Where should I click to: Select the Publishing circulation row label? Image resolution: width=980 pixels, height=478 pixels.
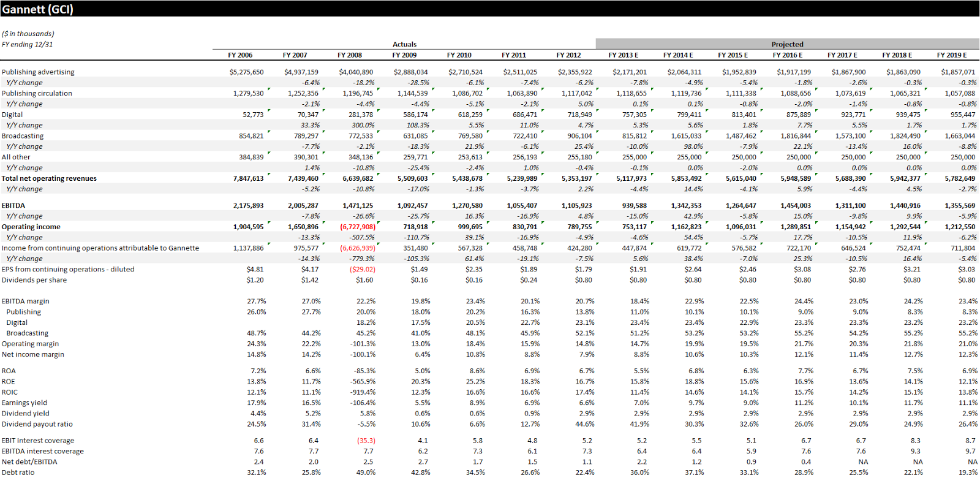tap(37, 93)
